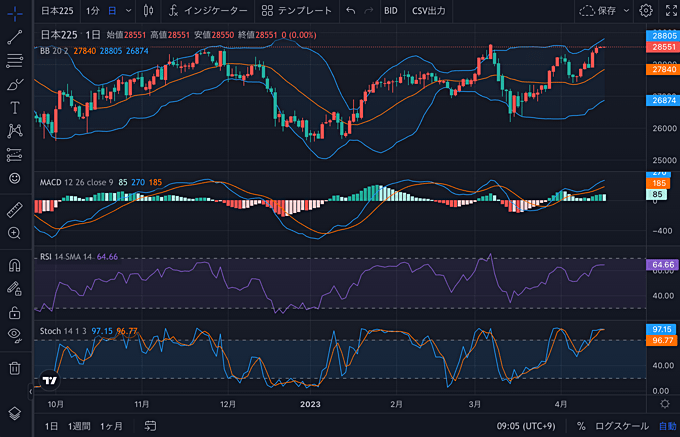Select the 日 daily timeframe
The height and width of the screenshot is (437, 680).
point(112,11)
